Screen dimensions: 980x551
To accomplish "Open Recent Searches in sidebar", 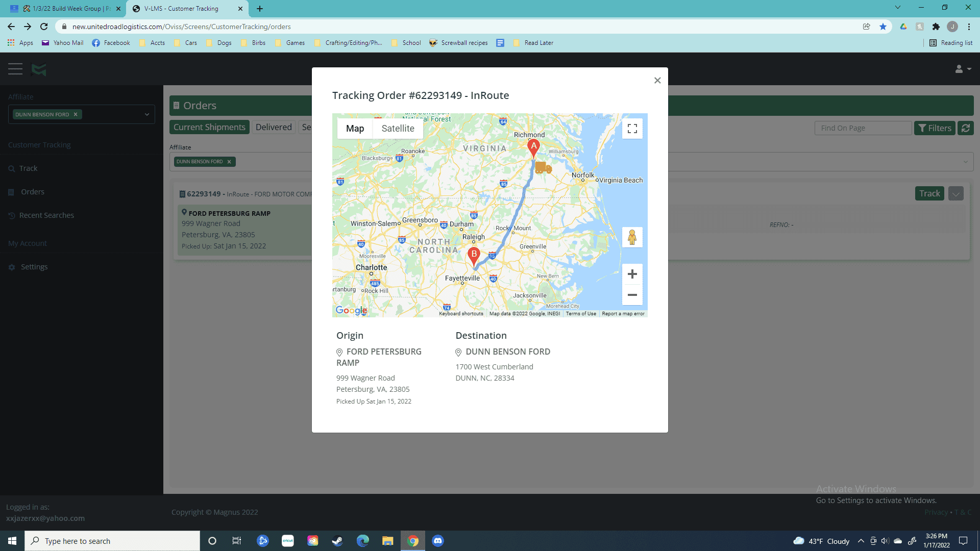I will [46, 215].
